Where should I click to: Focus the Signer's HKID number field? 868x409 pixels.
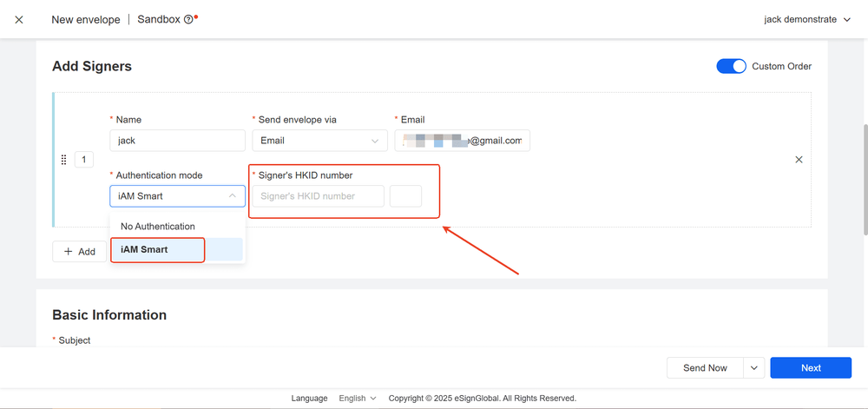pos(318,196)
